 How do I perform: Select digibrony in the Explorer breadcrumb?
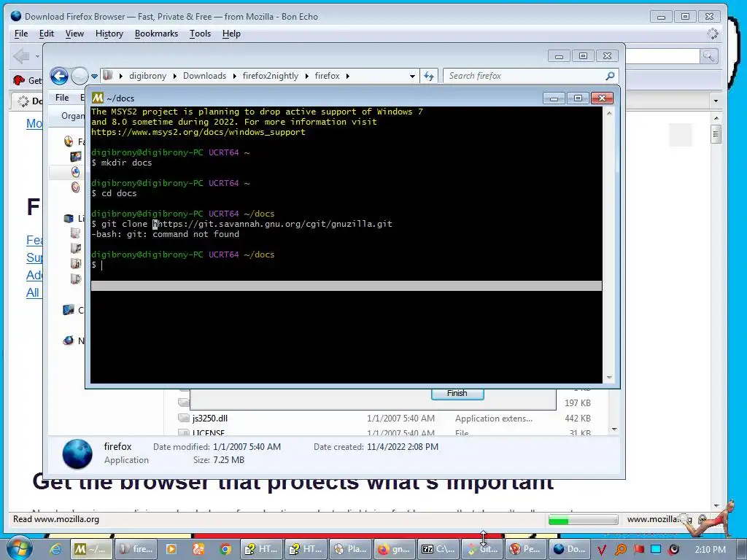(147, 76)
